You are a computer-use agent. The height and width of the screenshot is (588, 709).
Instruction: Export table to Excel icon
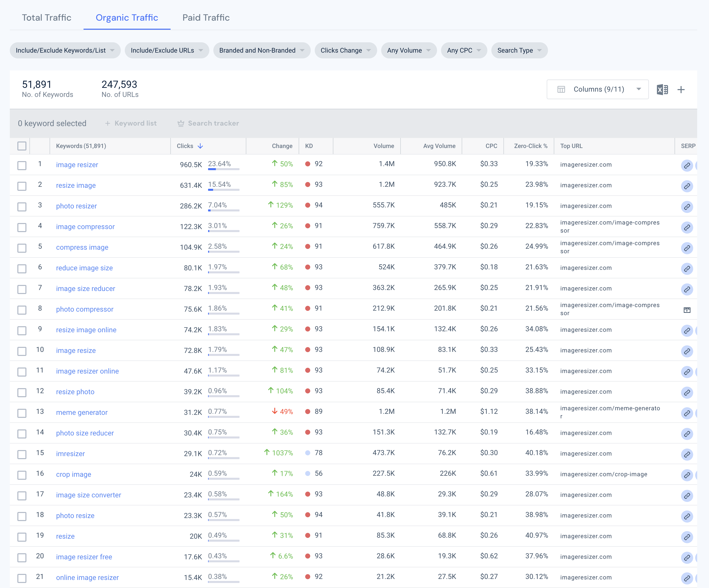pos(662,90)
